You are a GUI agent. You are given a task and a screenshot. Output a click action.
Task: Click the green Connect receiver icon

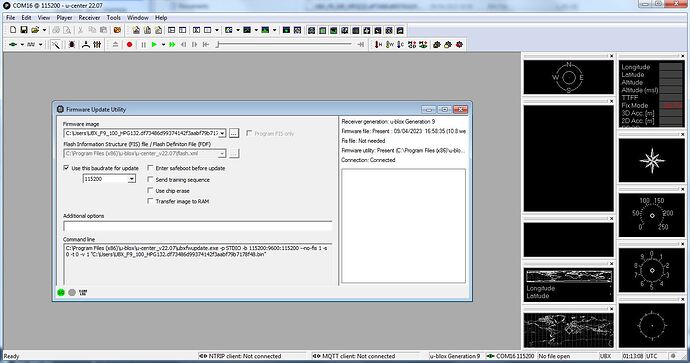tap(13, 44)
